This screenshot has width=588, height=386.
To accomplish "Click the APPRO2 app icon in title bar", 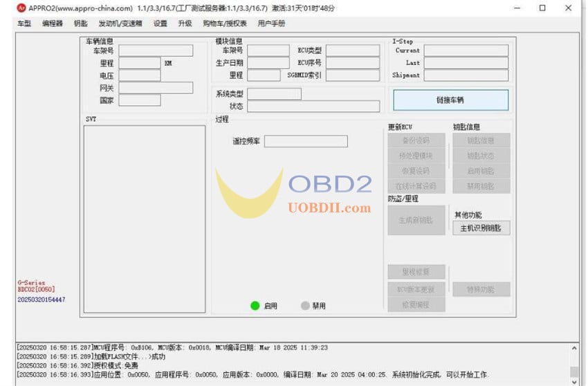I will coord(21,8).
